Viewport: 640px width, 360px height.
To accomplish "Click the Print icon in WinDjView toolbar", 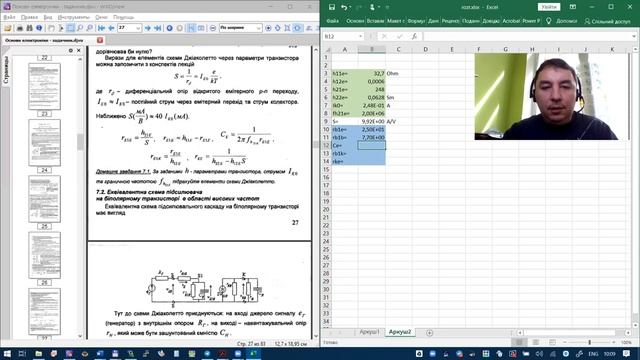I will coord(19,28).
